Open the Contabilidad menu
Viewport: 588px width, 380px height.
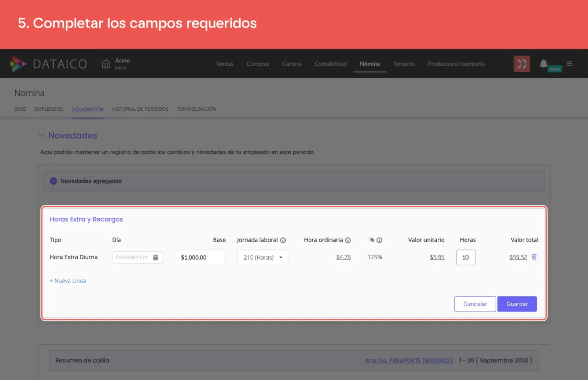point(331,64)
